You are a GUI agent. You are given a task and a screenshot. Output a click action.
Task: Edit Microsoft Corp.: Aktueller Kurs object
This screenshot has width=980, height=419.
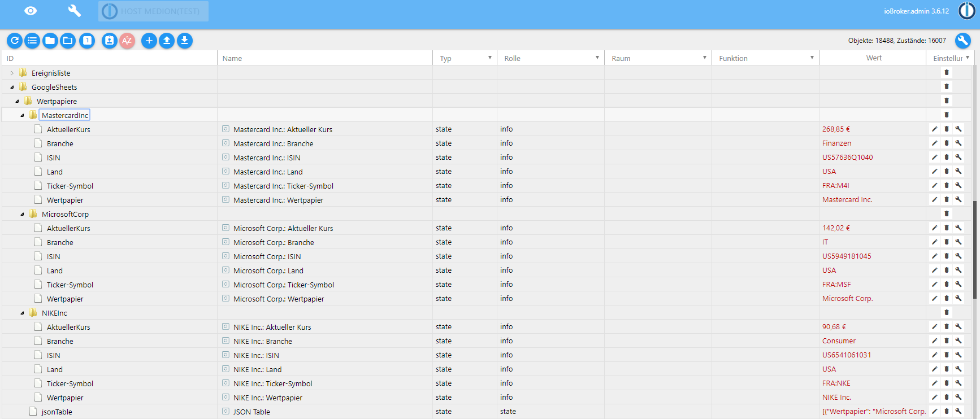935,228
